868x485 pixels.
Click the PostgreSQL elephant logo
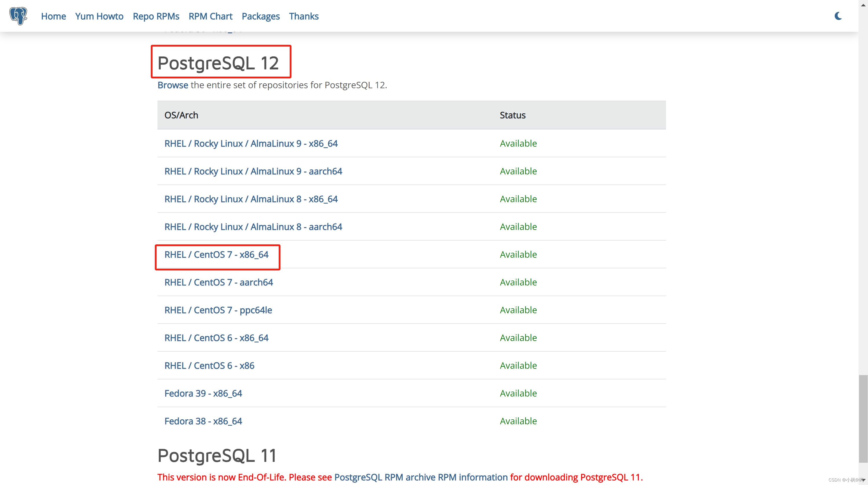[x=19, y=16]
